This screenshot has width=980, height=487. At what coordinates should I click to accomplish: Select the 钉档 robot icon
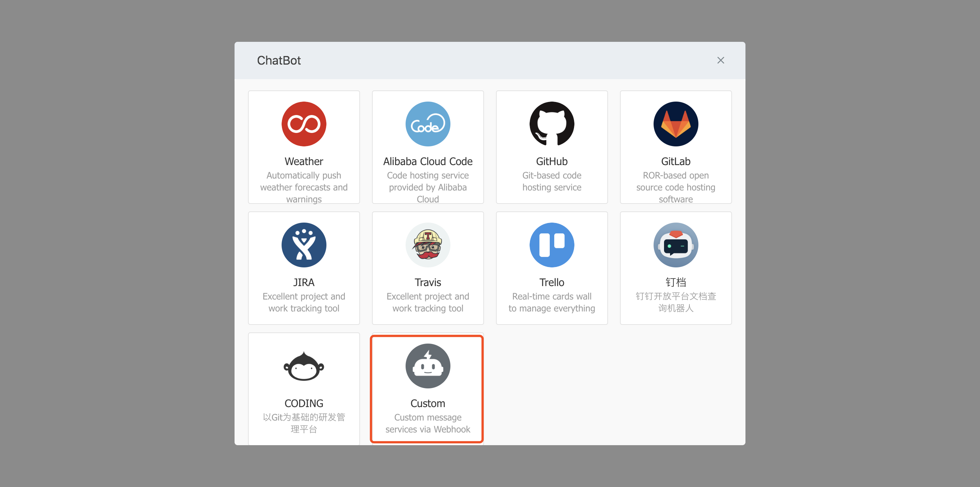(676, 245)
